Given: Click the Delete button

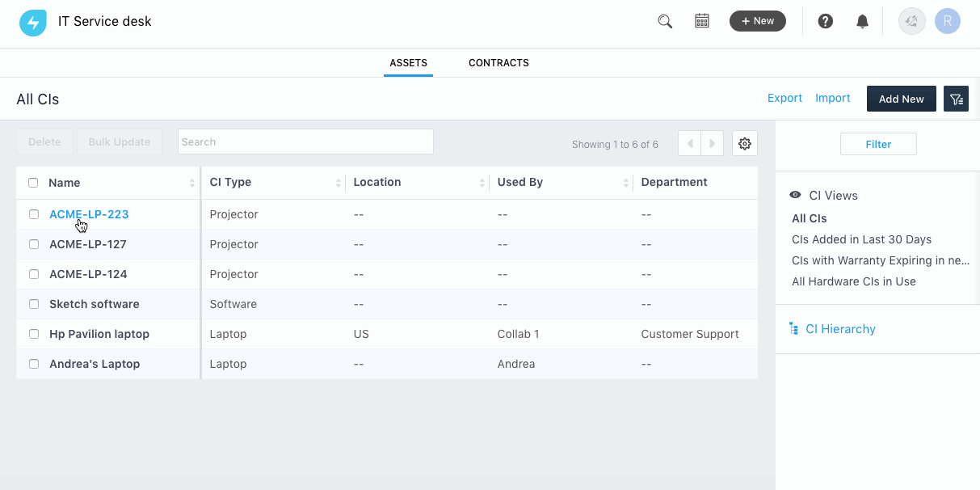Looking at the screenshot, I should 44,142.
